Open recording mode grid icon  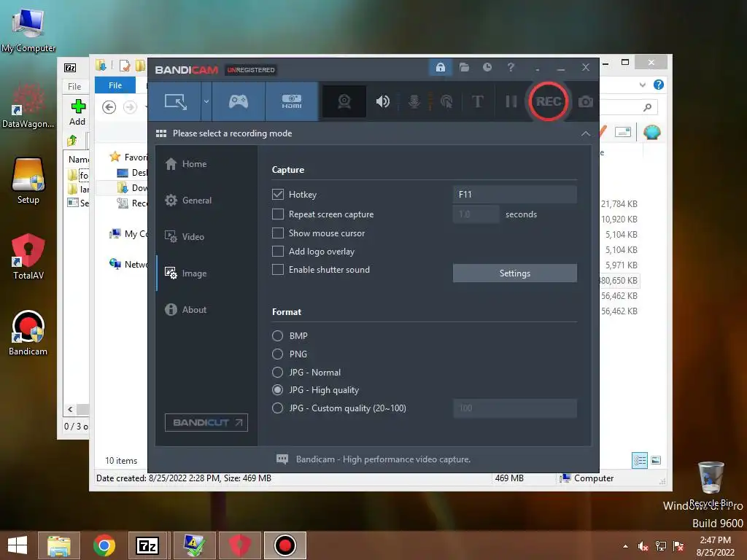161,133
